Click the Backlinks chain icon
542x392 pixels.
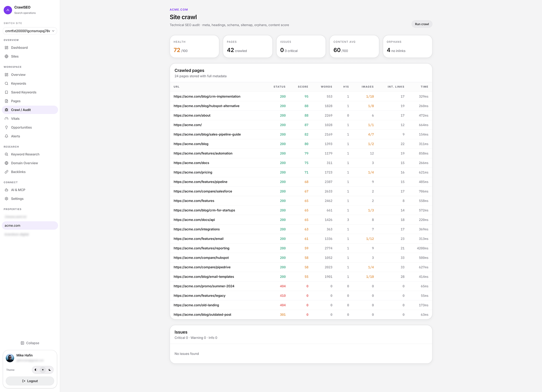[6, 172]
